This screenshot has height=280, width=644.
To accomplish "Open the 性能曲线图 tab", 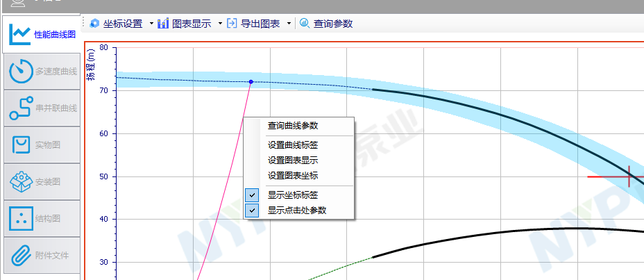I will (41, 35).
